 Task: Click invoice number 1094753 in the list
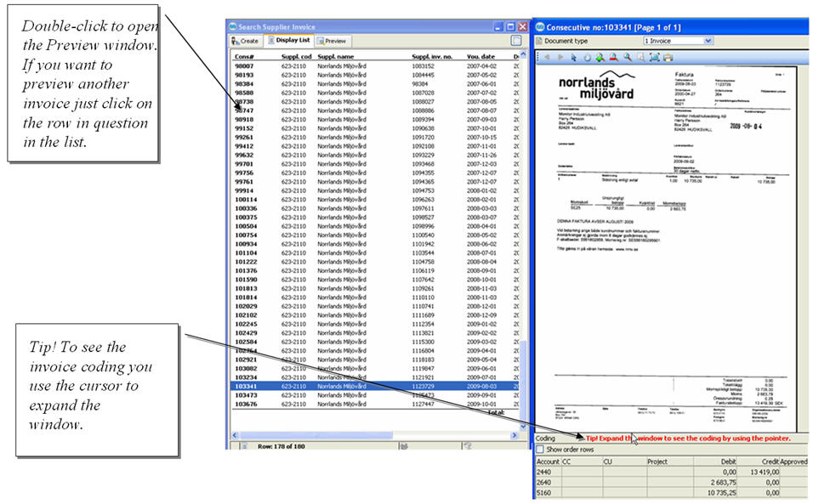424,190
